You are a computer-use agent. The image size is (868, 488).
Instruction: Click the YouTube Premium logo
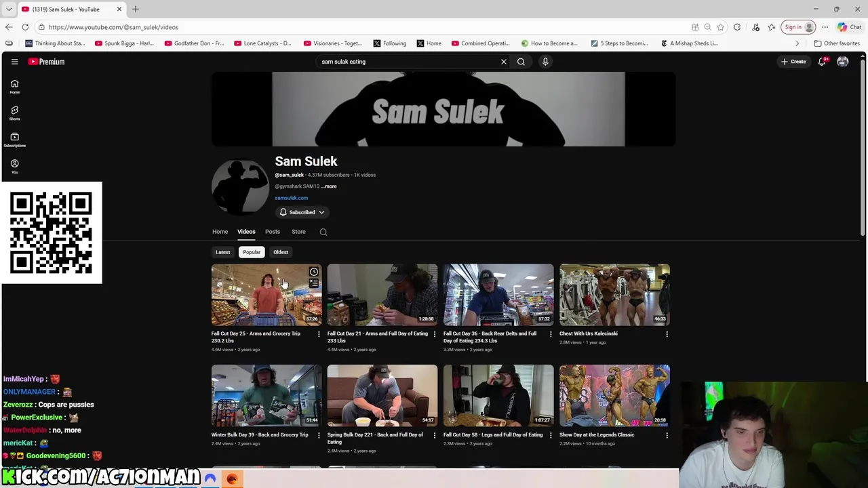(x=46, y=62)
